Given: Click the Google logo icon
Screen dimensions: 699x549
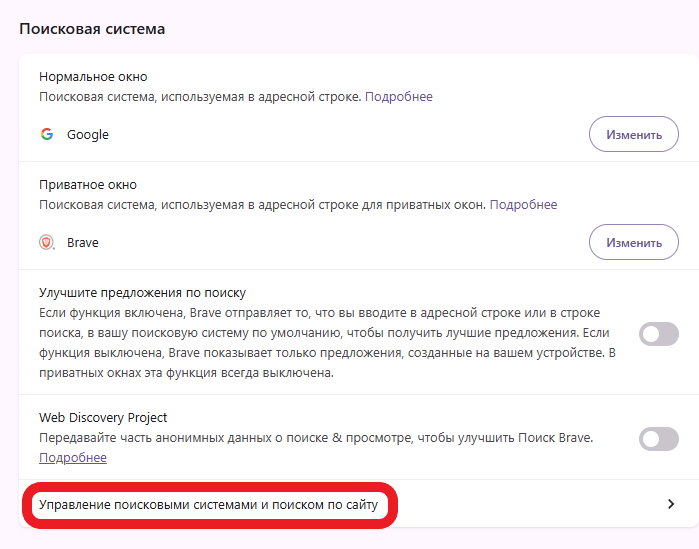Looking at the screenshot, I should click(47, 134).
